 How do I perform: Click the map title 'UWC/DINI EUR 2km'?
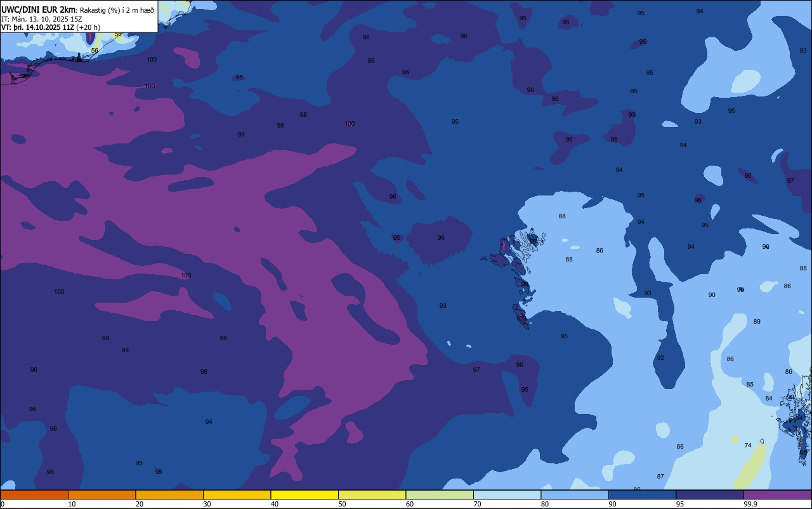[x=39, y=9]
